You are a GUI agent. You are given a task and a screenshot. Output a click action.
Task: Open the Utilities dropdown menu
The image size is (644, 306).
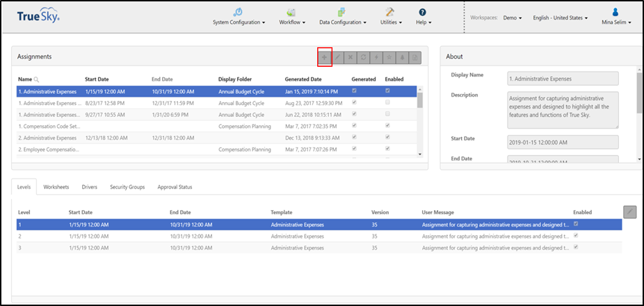391,17
